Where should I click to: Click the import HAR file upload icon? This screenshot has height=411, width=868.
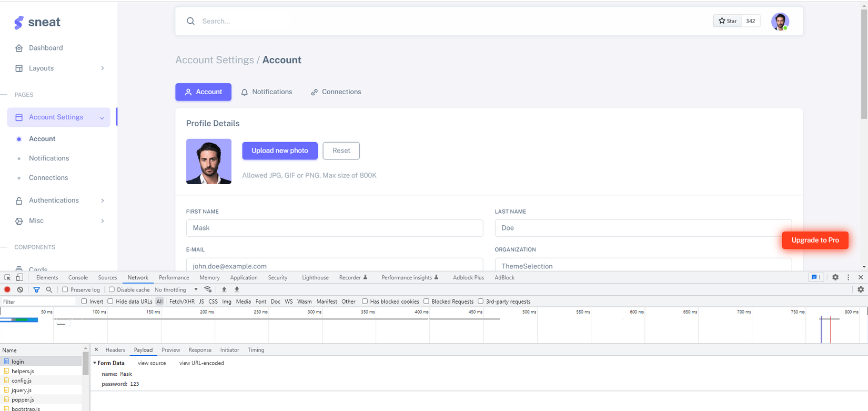click(x=224, y=289)
